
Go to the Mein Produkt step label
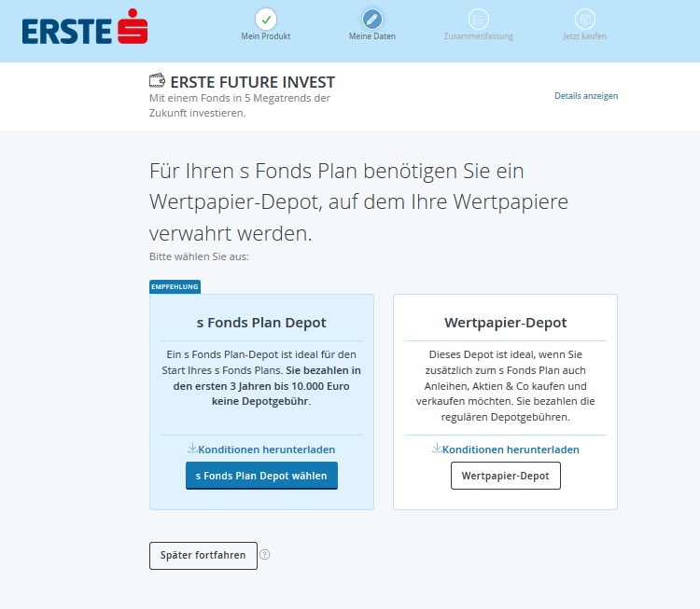266,36
